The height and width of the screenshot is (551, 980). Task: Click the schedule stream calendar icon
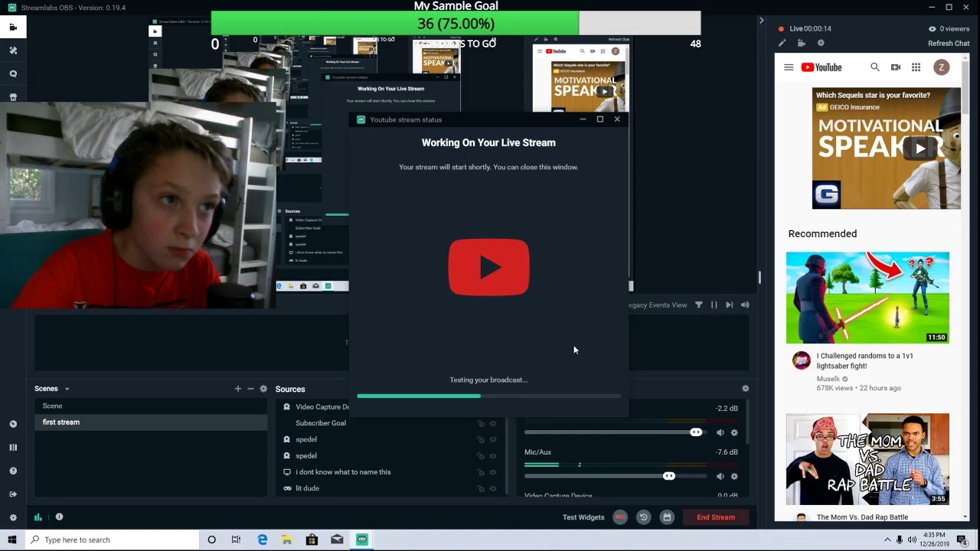[667, 517]
